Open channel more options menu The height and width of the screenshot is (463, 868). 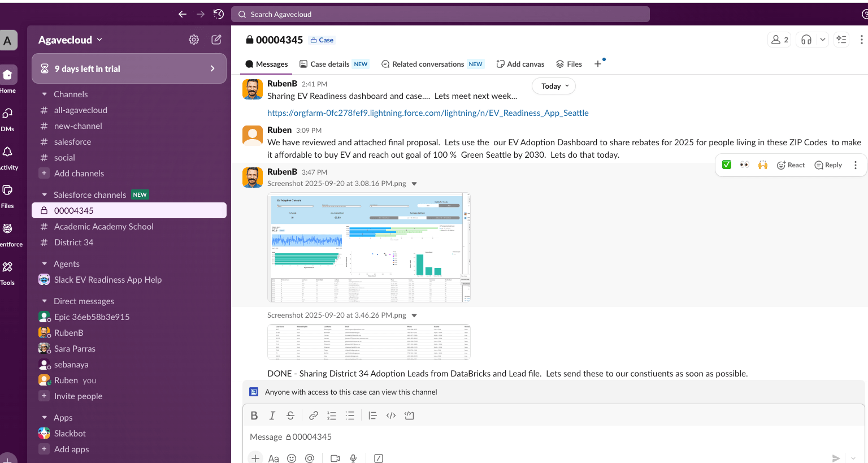(861, 40)
